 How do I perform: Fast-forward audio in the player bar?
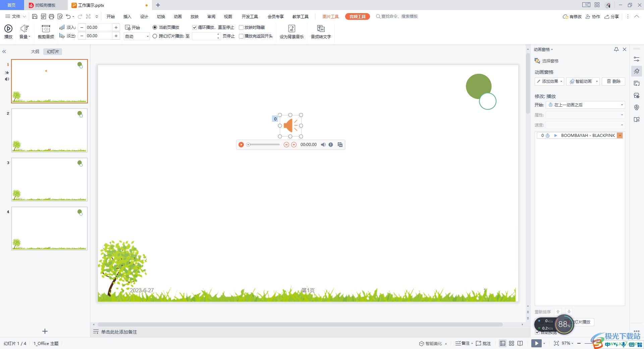pos(294,145)
